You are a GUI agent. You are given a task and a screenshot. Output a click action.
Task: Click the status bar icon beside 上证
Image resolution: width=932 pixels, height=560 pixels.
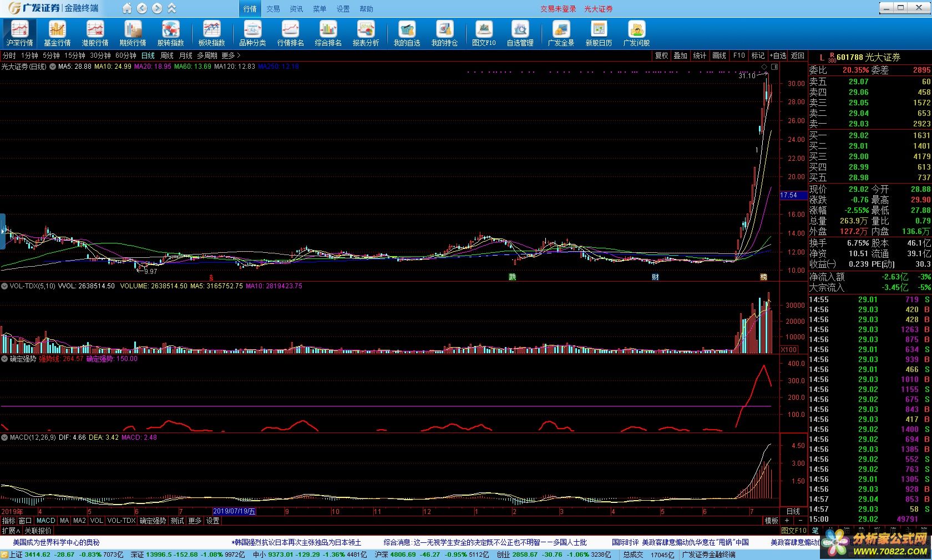4,554
